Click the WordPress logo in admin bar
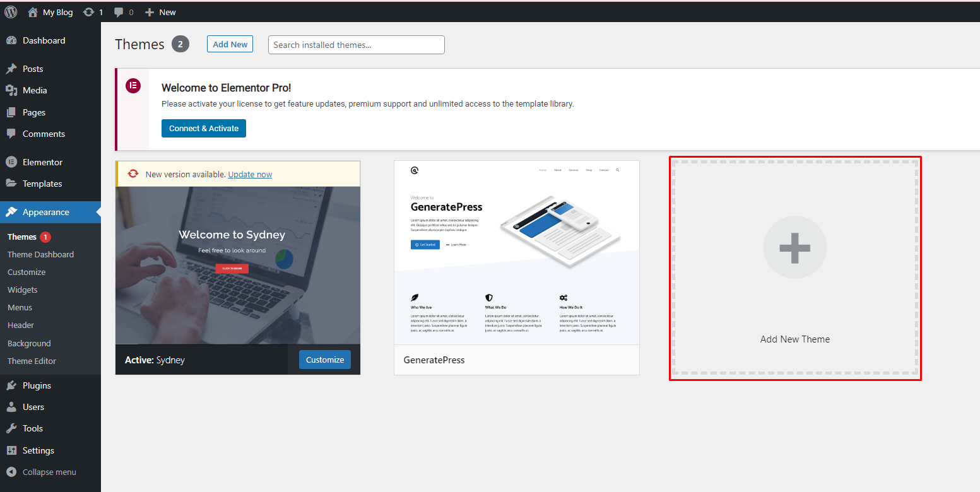 [x=11, y=12]
